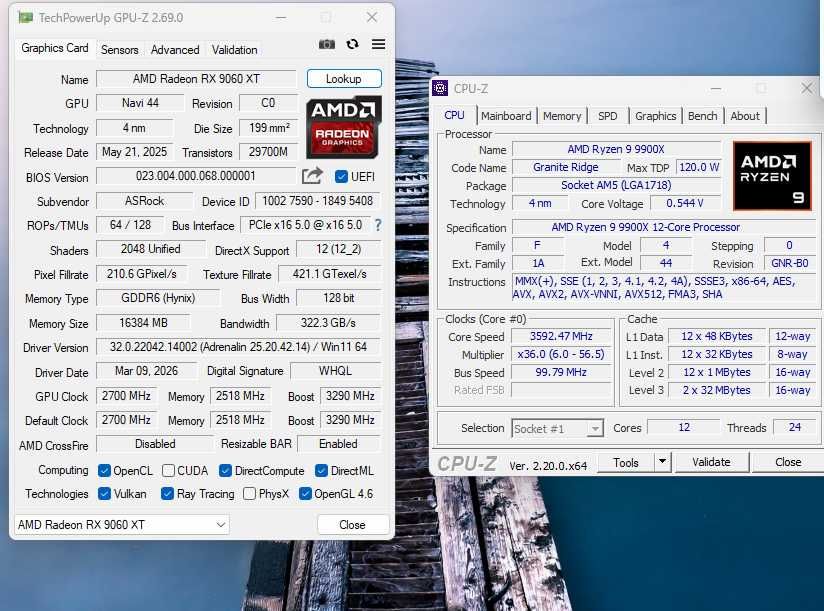The image size is (824, 611).
Task: Click the Tools button in CPU-Z
Action: 625,462
